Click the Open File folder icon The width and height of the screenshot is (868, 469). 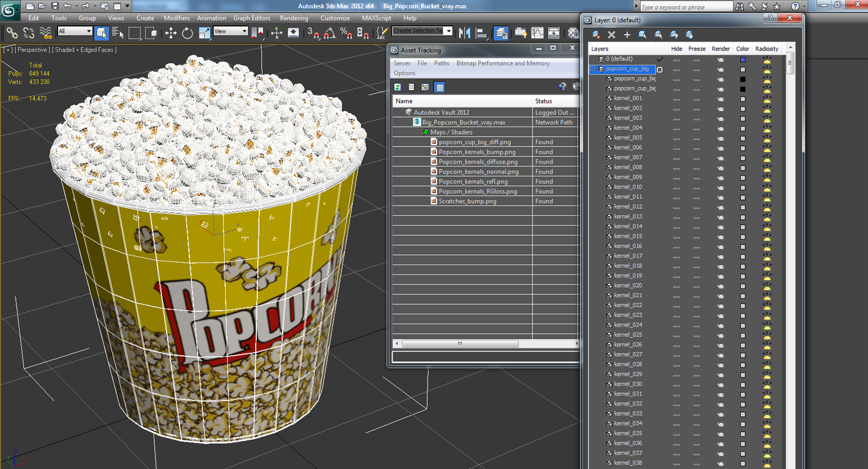(x=42, y=6)
